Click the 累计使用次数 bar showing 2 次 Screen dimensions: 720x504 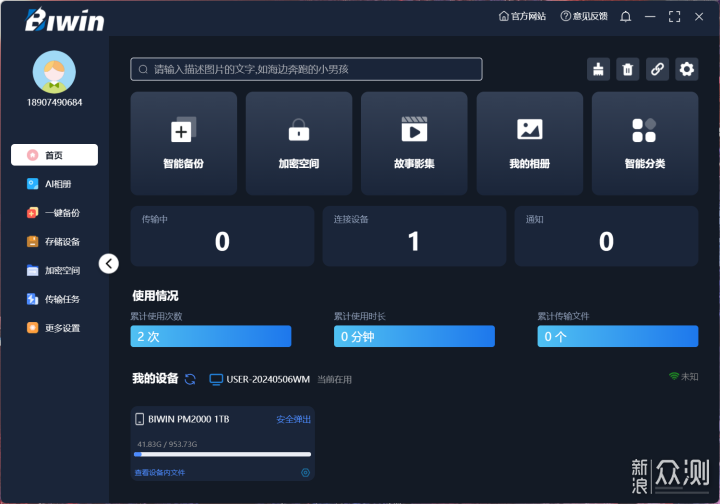(x=211, y=336)
